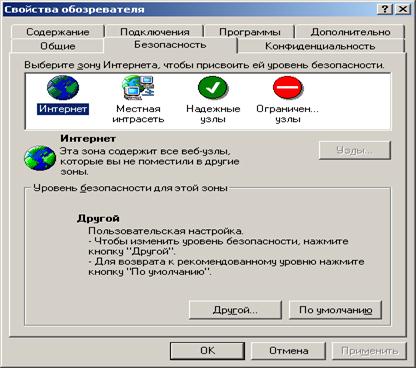Viewport: 416px width, 368px height.
Task: Click the greyed Узлы... button
Action: coord(354,150)
